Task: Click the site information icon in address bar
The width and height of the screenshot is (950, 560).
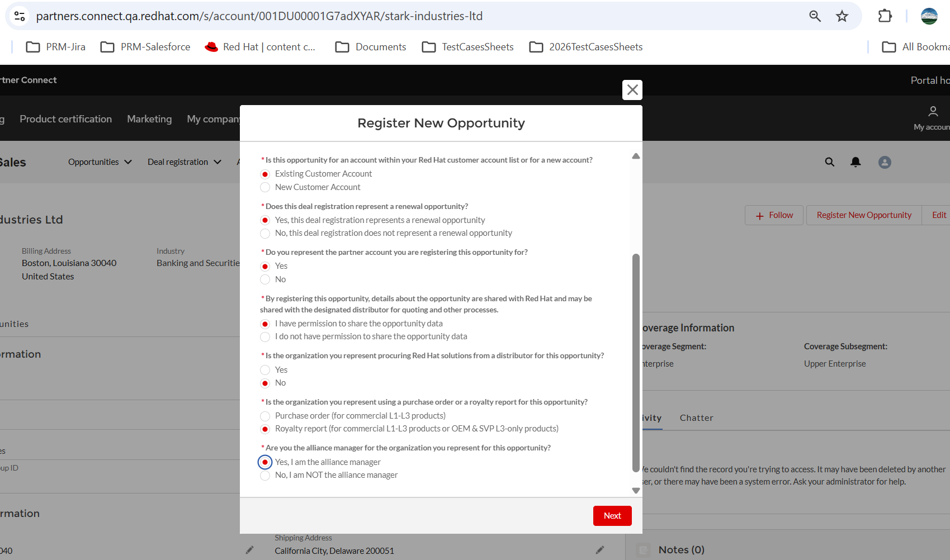Action: coord(20,16)
